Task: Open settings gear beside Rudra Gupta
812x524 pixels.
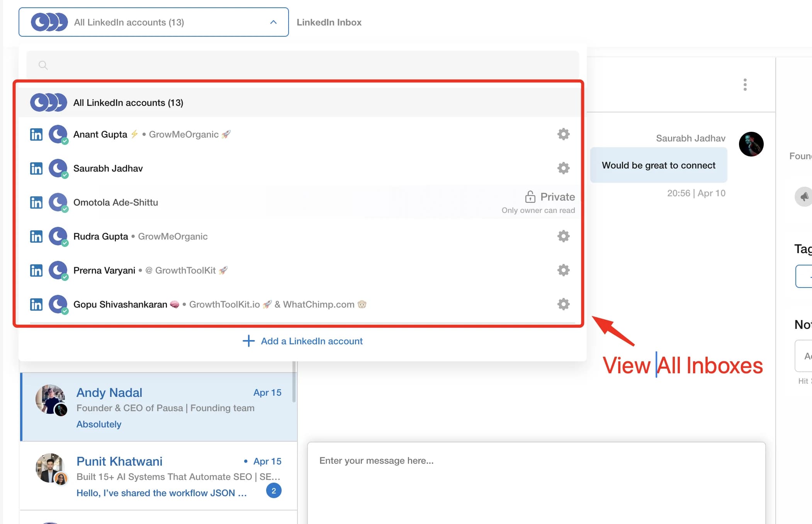Action: point(563,236)
